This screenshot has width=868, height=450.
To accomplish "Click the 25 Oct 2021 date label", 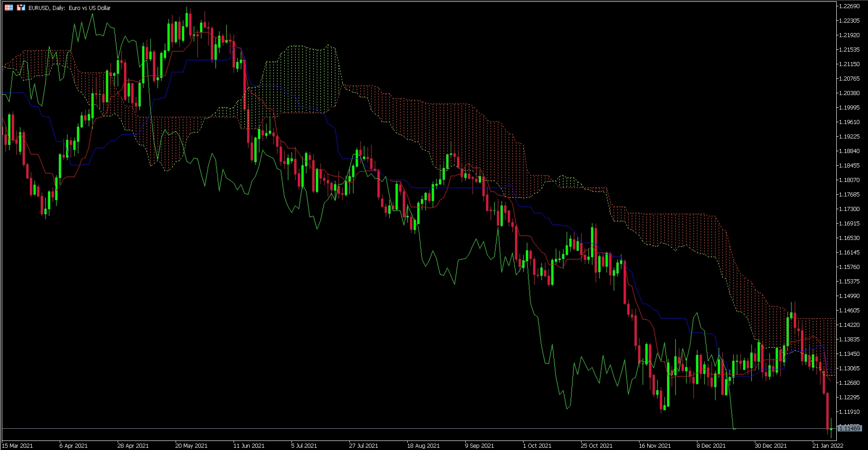I will [596, 445].
